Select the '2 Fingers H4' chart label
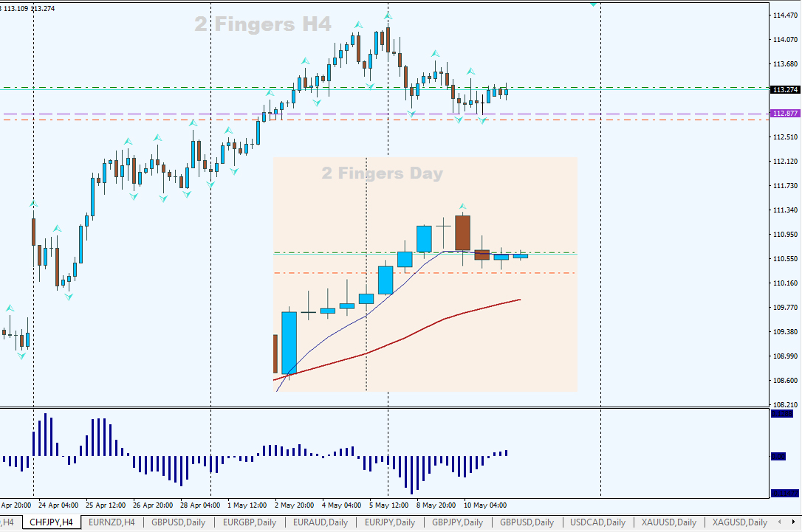Viewport: 802px width, 532px height. click(x=263, y=24)
